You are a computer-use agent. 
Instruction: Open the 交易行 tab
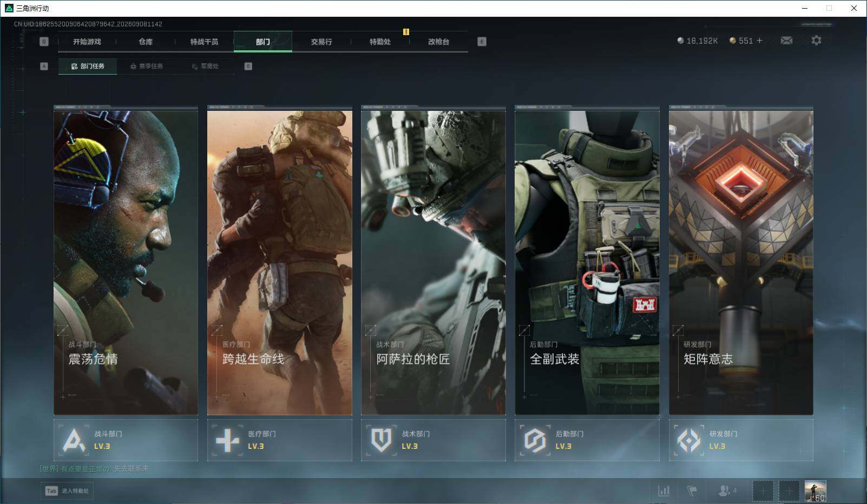[x=321, y=42]
